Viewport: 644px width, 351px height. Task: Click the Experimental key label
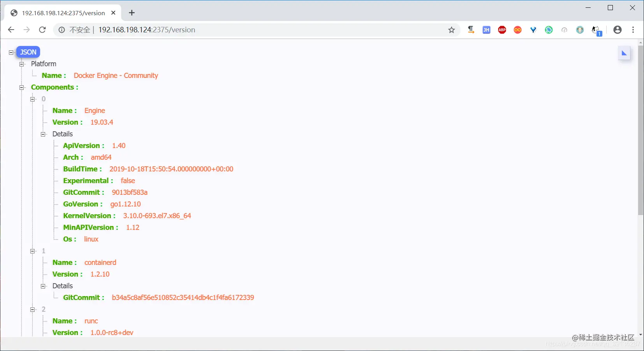point(88,181)
